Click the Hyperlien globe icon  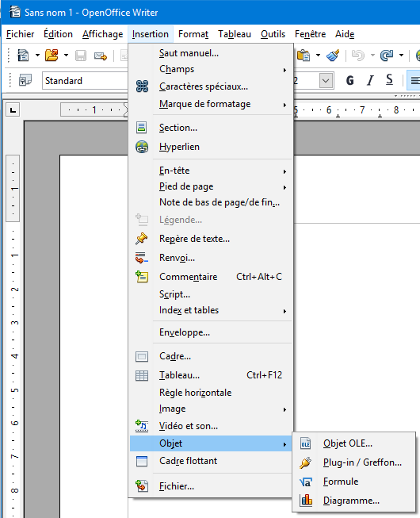click(x=142, y=147)
